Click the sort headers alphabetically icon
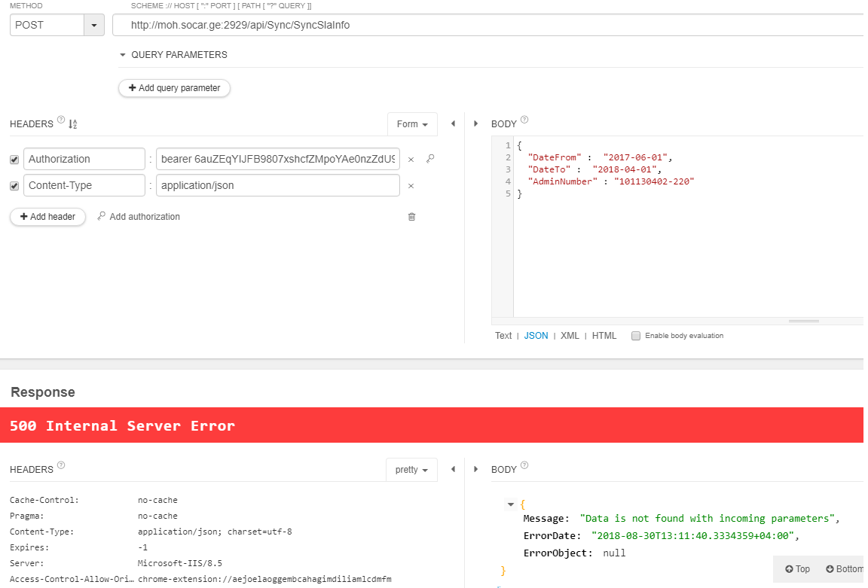The image size is (868, 588). click(x=73, y=124)
